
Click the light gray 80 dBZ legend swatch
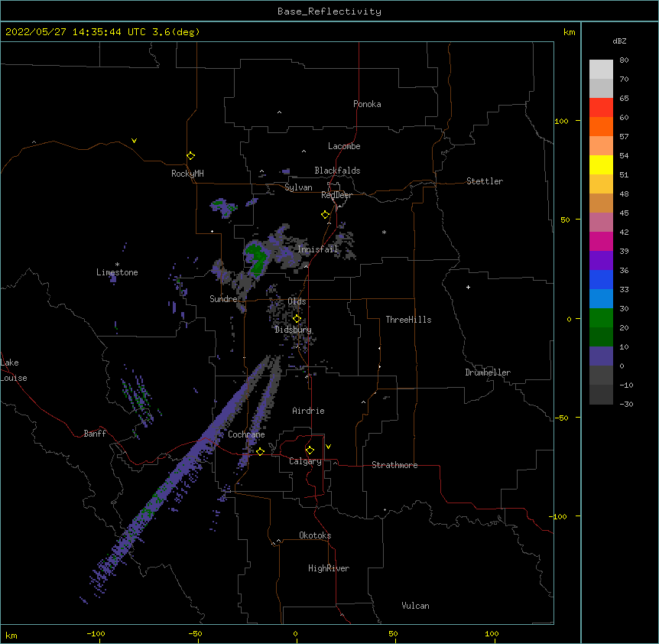point(601,70)
